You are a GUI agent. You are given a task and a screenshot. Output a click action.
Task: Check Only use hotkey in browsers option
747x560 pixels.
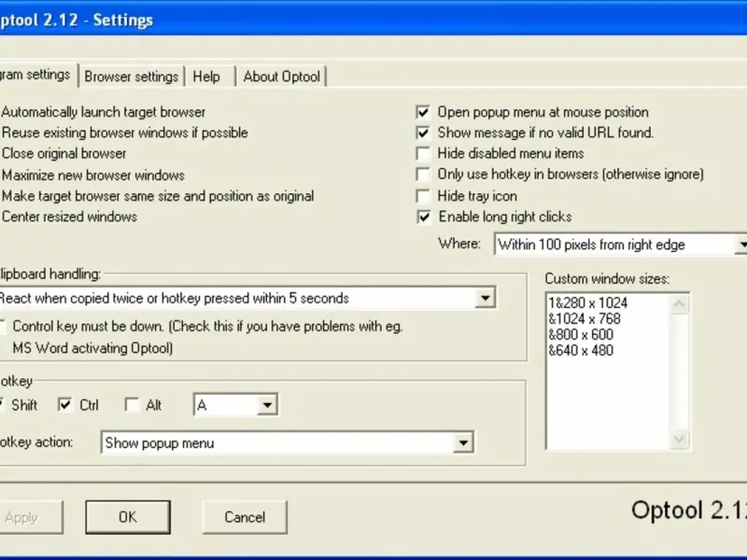tap(423, 175)
